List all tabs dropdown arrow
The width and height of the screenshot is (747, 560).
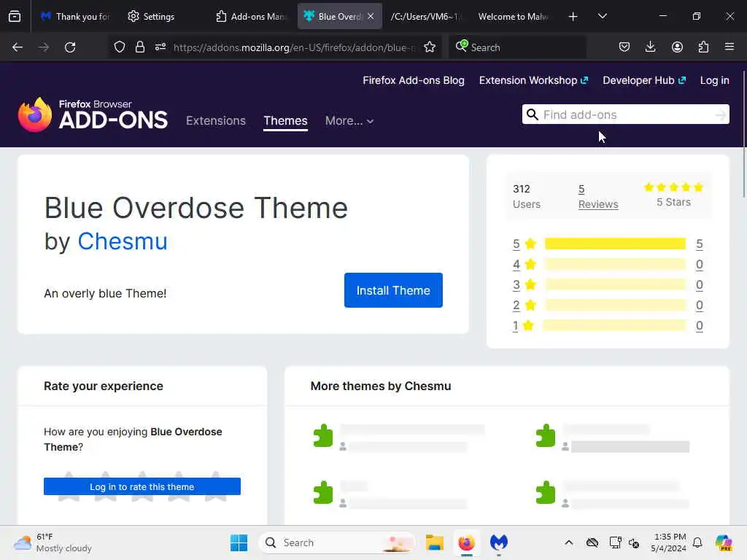point(602,16)
